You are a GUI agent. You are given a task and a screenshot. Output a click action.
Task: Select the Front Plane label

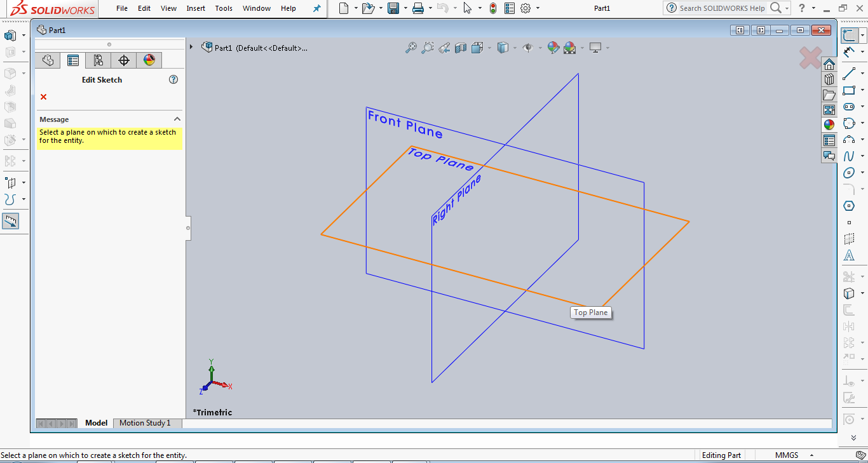(x=405, y=124)
